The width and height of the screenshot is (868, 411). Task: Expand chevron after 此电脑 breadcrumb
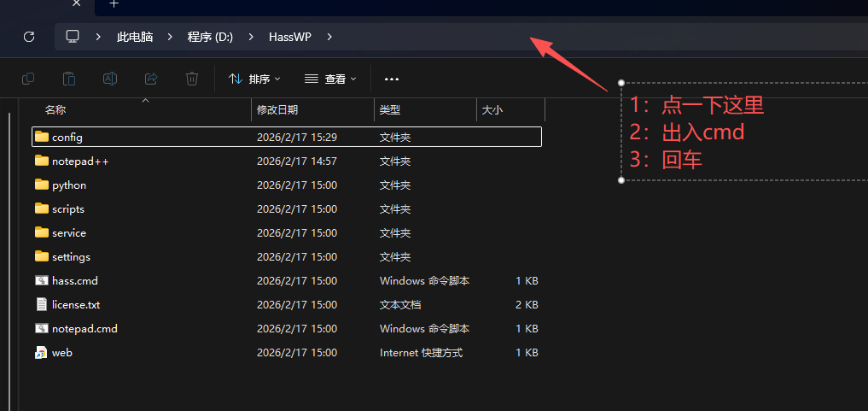[171, 37]
